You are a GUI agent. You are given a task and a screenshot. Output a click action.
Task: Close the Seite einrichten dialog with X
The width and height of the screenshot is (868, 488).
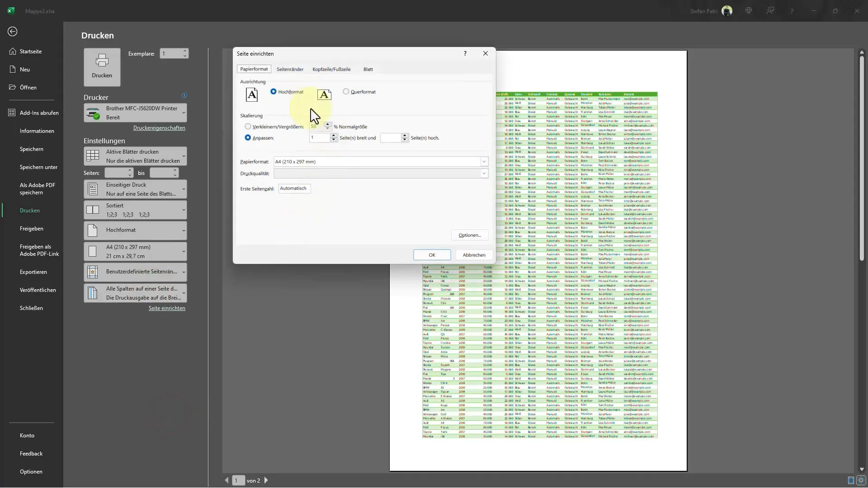[486, 54]
